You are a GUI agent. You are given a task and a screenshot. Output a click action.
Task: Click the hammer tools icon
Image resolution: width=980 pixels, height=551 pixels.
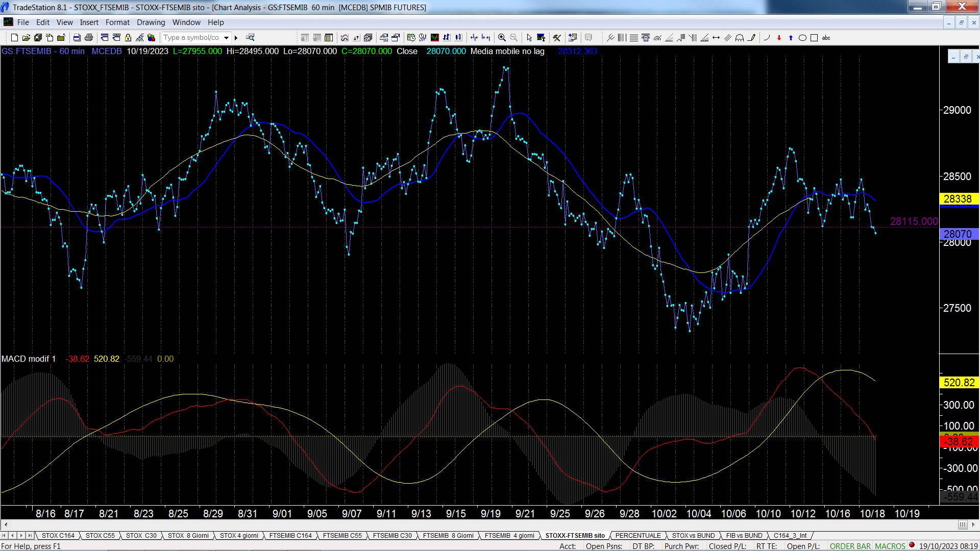click(557, 38)
